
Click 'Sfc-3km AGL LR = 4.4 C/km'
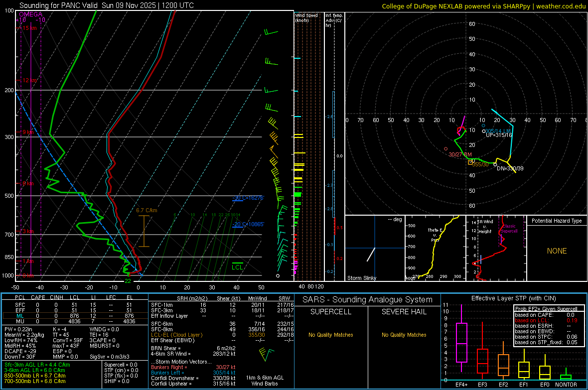click(x=37, y=365)
